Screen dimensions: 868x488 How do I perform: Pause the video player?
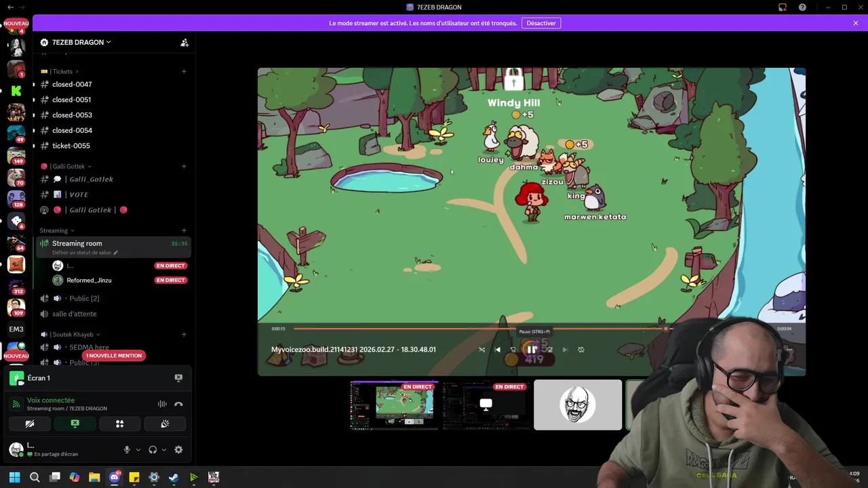[532, 350]
